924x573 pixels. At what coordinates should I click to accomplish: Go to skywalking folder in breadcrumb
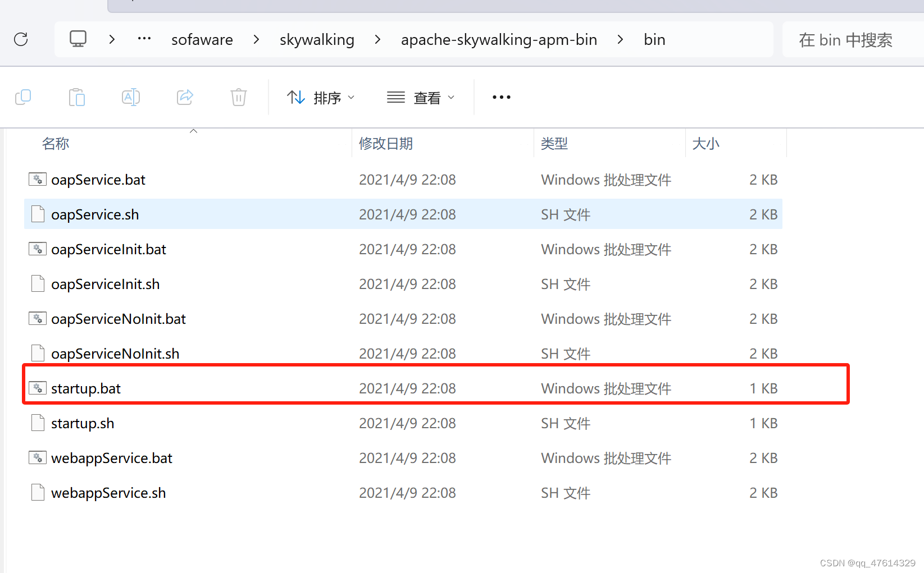point(317,40)
